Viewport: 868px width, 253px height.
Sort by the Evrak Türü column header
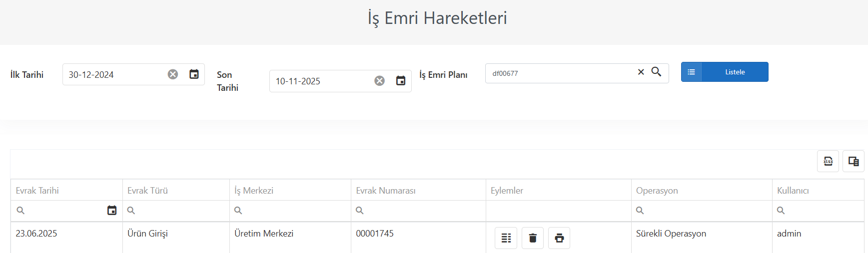(x=176, y=190)
